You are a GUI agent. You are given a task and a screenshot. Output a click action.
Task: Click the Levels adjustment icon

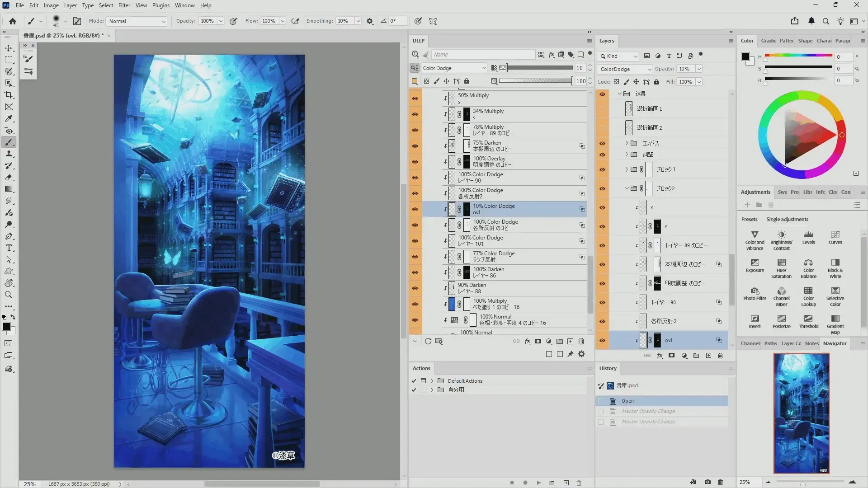(808, 238)
